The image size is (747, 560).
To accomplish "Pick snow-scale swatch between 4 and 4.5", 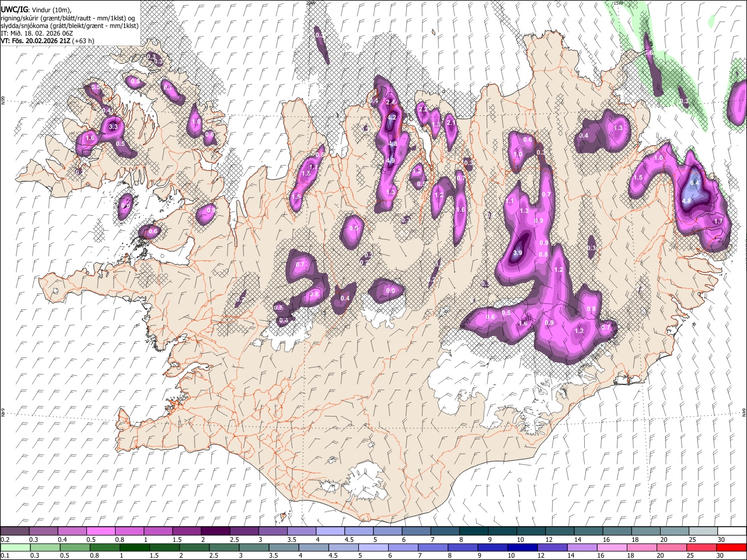I will click(330, 531).
